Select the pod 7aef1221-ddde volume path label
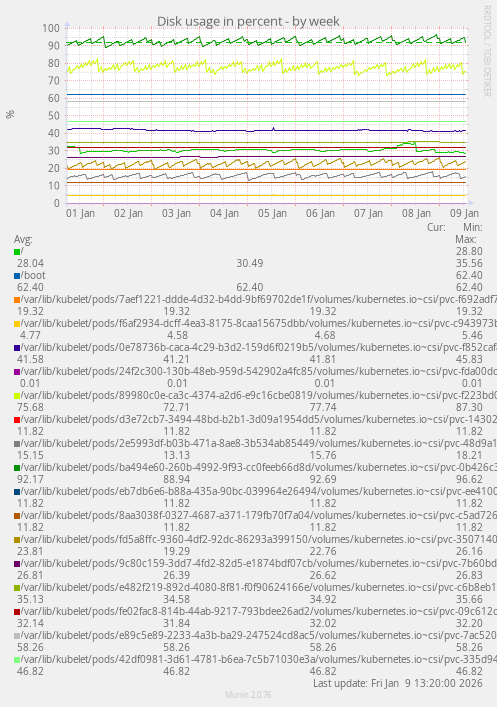This screenshot has height=707, width=497. tap(259, 299)
